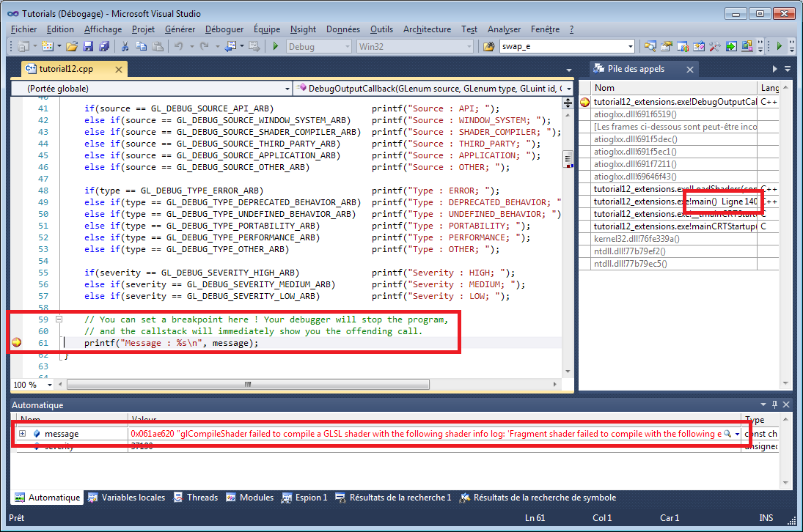Open the Outils menu

click(x=381, y=29)
